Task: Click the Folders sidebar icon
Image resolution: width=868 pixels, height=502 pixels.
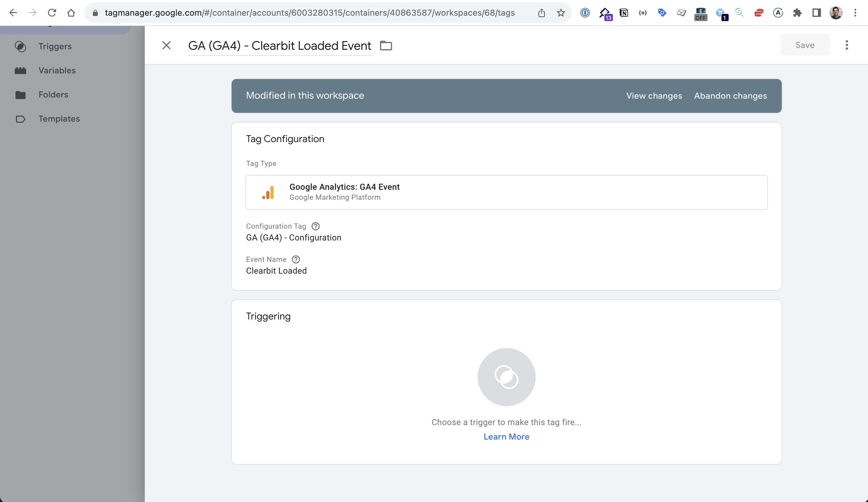Action: coord(20,95)
